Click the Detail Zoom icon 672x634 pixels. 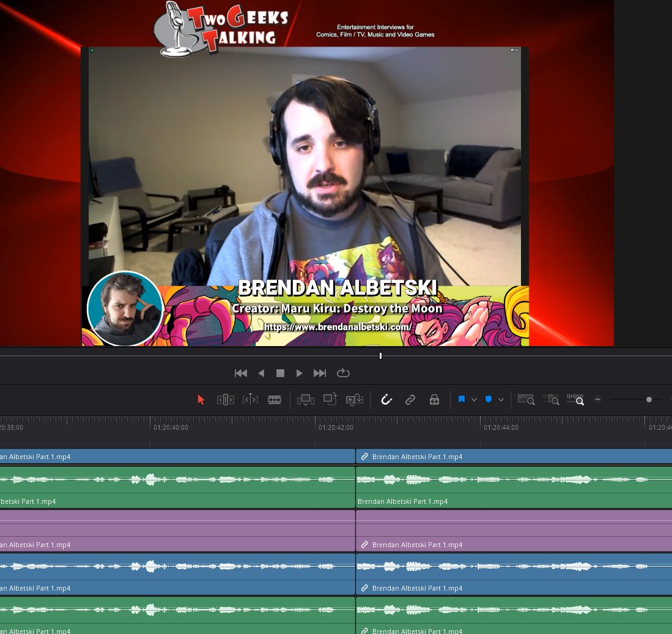point(551,400)
